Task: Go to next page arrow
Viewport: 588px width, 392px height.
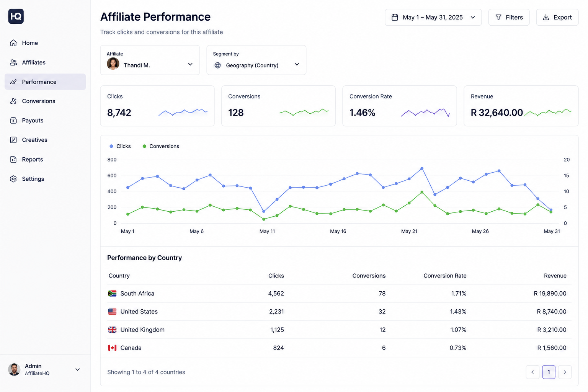Action: point(565,372)
